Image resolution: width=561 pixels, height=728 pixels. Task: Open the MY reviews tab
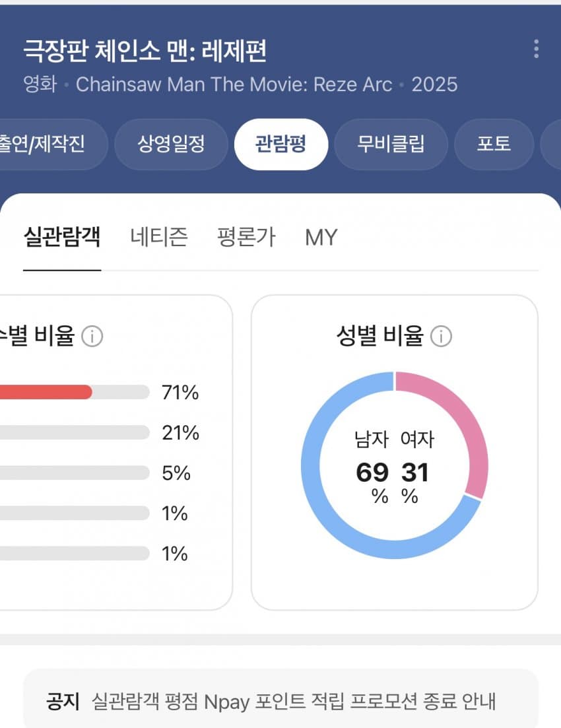(321, 236)
